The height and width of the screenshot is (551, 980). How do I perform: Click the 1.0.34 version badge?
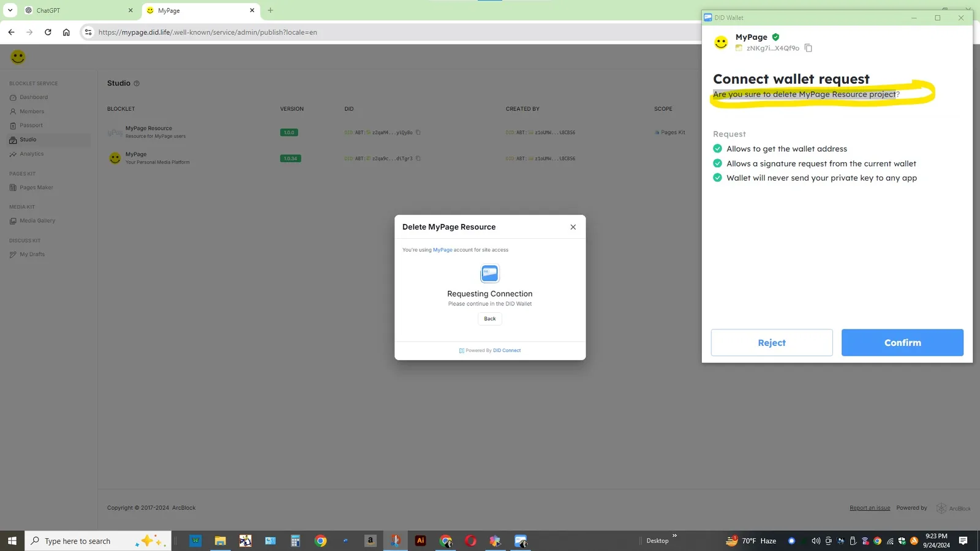[290, 159]
